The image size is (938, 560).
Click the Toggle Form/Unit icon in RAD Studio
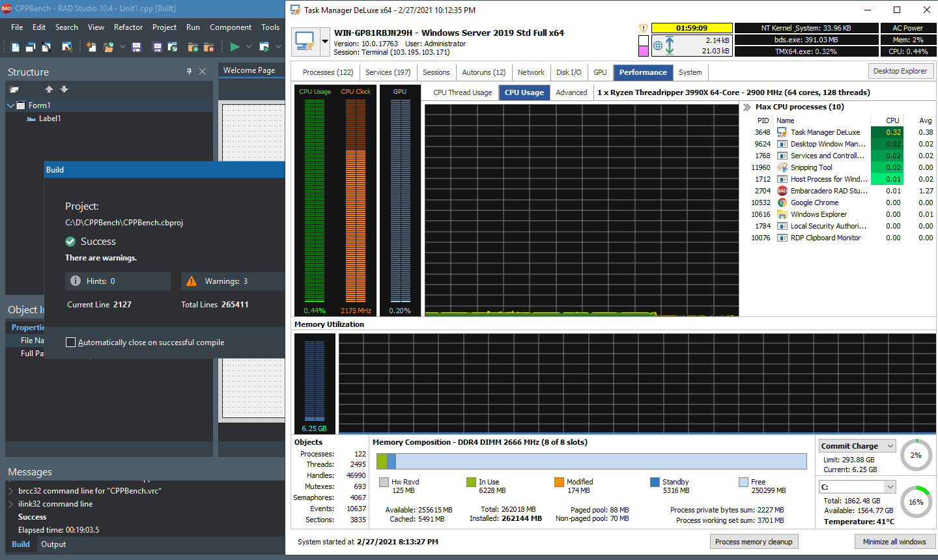[x=46, y=47]
